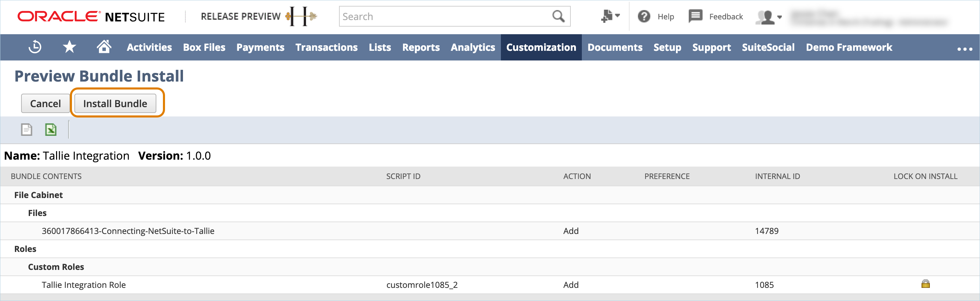The width and height of the screenshot is (980, 301).
Task: Click the Bundle Contents column header
Action: pyautogui.click(x=46, y=176)
